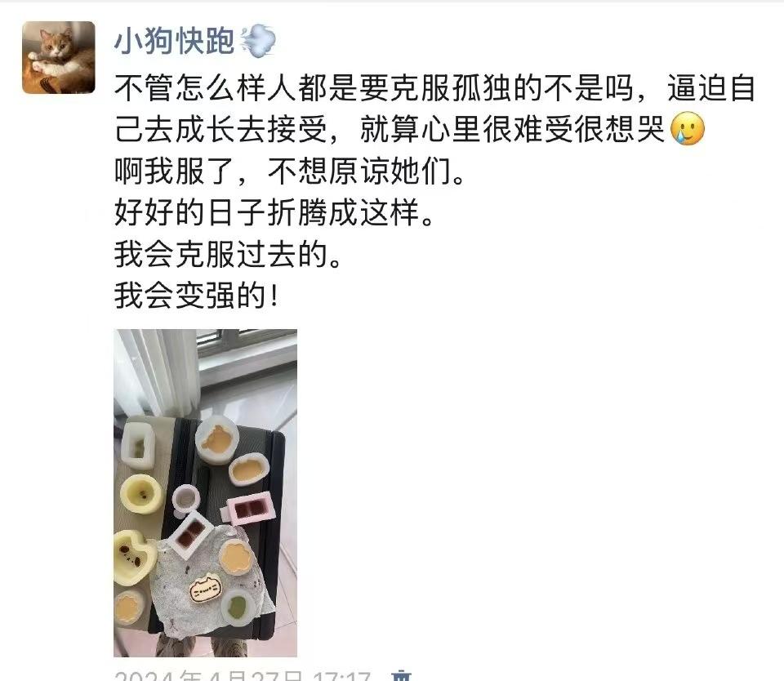Click the pink rectangular mold in photo
Image resolution: width=784 pixels, height=681 pixels.
pyautogui.click(x=248, y=508)
